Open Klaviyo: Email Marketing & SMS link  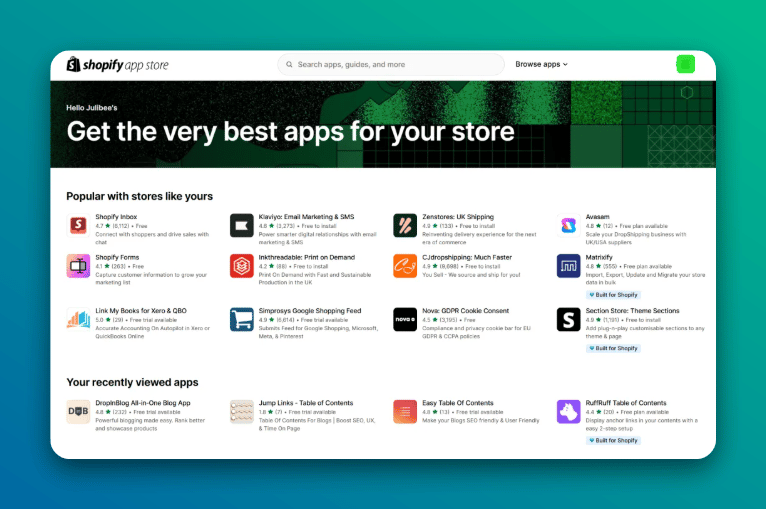(x=306, y=216)
